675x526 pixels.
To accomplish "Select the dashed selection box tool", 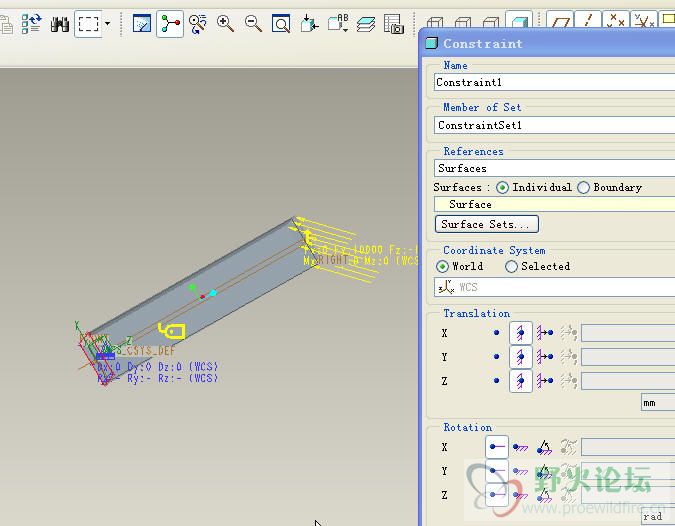I will (x=89, y=24).
